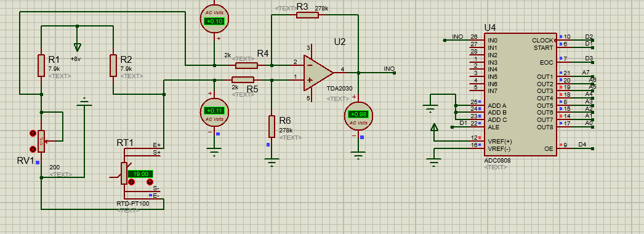Decrease RV1 potentiometer with the down arrow
Screen dimensions: 644x234
coord(33,149)
